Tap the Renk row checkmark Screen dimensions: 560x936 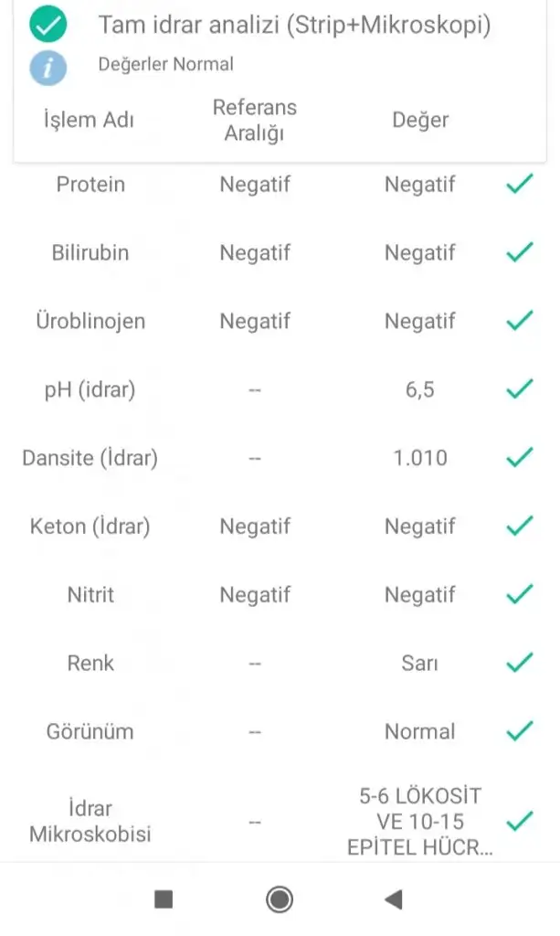pos(519,663)
